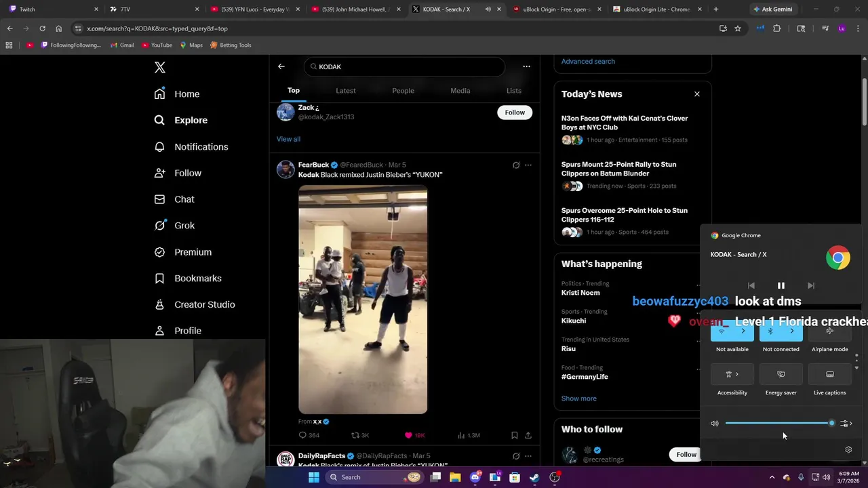Show hidden tray icons chevron

(x=772, y=477)
